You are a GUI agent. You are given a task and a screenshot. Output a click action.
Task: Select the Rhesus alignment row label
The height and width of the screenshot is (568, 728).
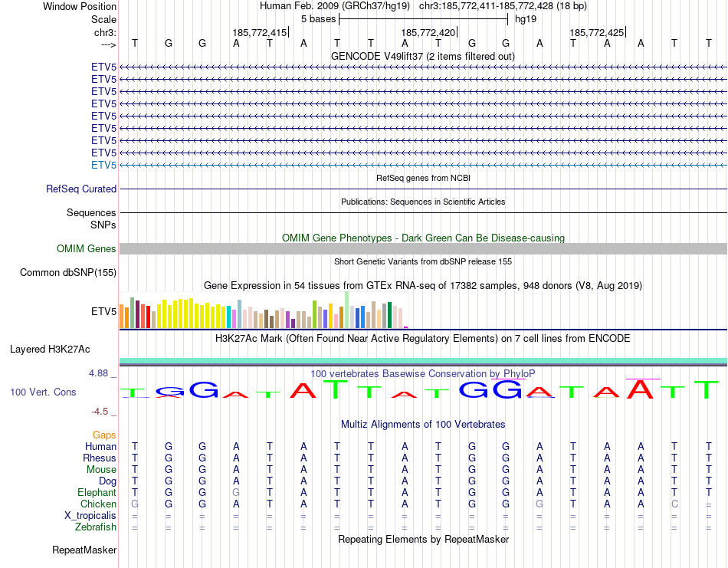[x=100, y=458]
